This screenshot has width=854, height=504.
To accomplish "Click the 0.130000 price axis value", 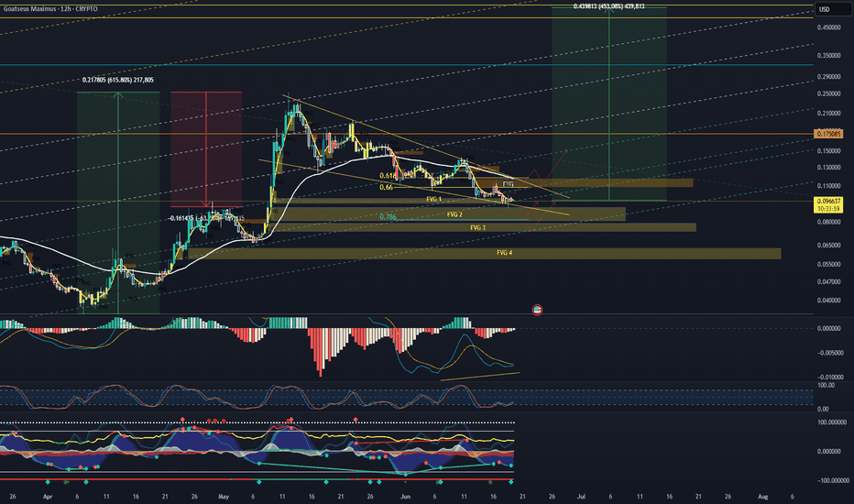I will [x=828, y=168].
